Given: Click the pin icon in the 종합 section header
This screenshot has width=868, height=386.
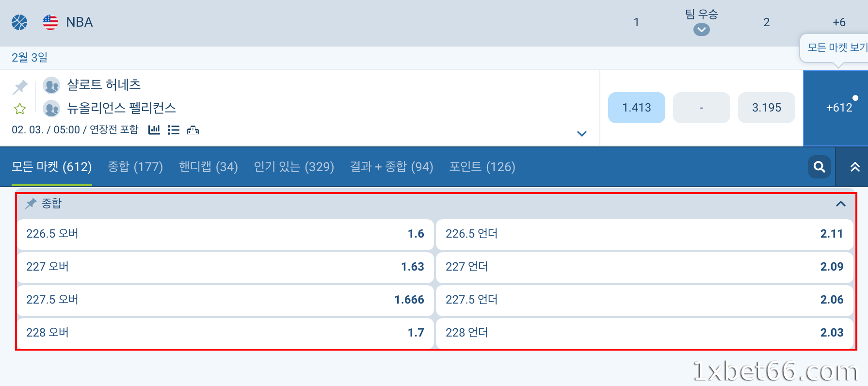Looking at the screenshot, I should [31, 203].
